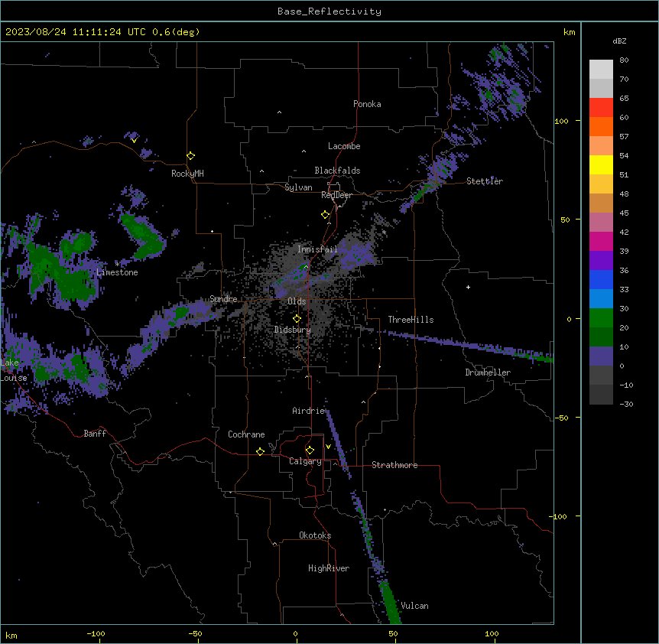Select the Olds town label

click(297, 301)
